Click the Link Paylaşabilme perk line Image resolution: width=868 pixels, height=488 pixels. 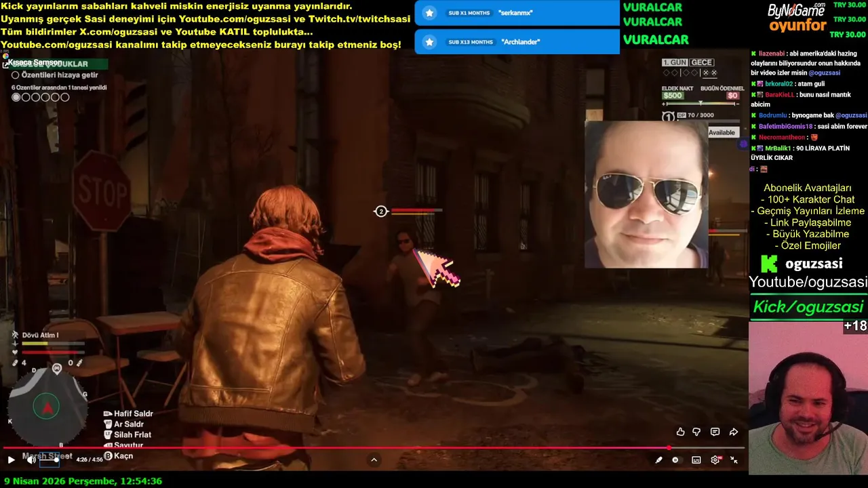[808, 222]
